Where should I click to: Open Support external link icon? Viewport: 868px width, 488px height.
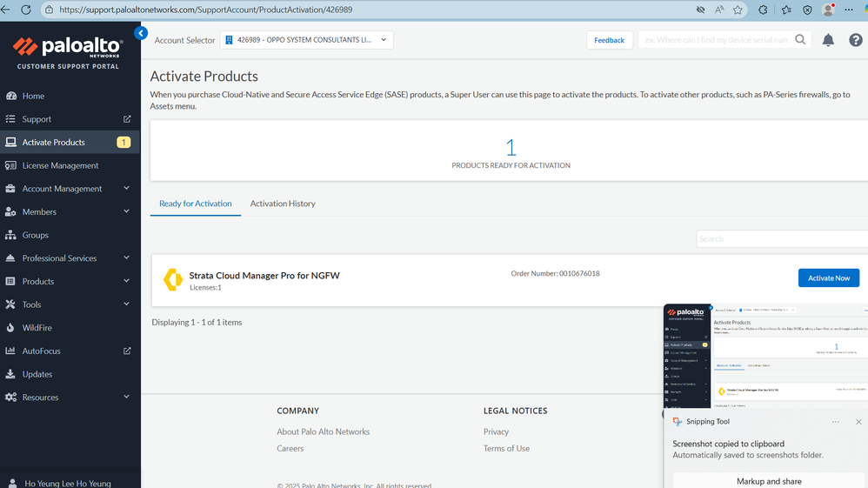click(x=127, y=119)
